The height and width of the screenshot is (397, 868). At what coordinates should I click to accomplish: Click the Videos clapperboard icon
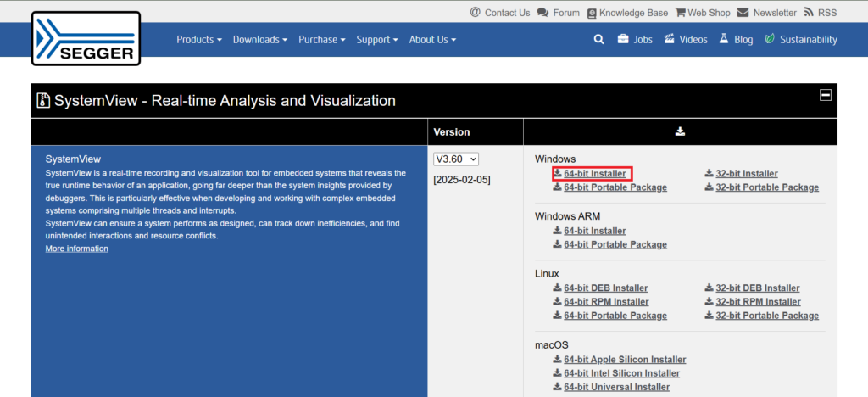(x=670, y=39)
